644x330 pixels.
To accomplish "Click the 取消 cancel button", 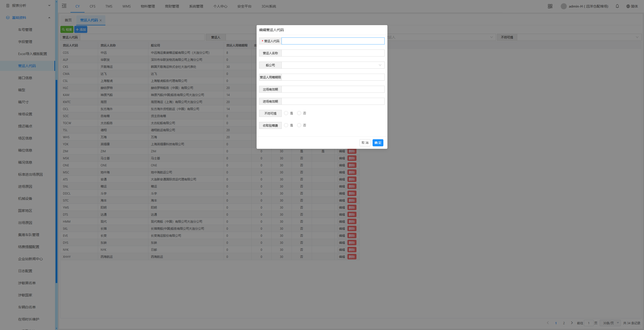I will tap(365, 143).
